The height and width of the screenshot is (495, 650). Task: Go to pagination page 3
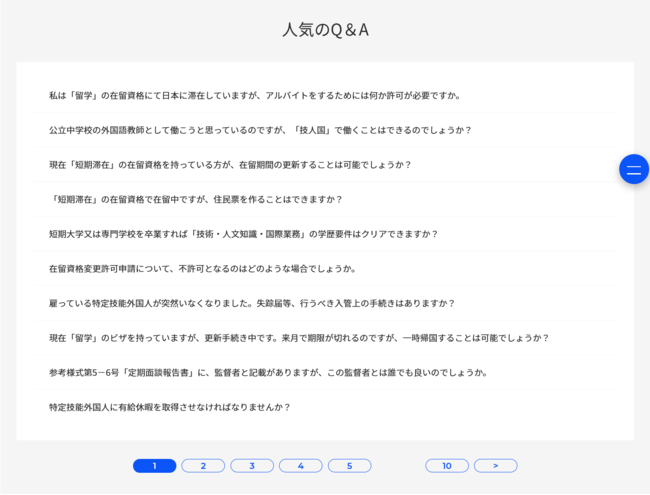252,466
